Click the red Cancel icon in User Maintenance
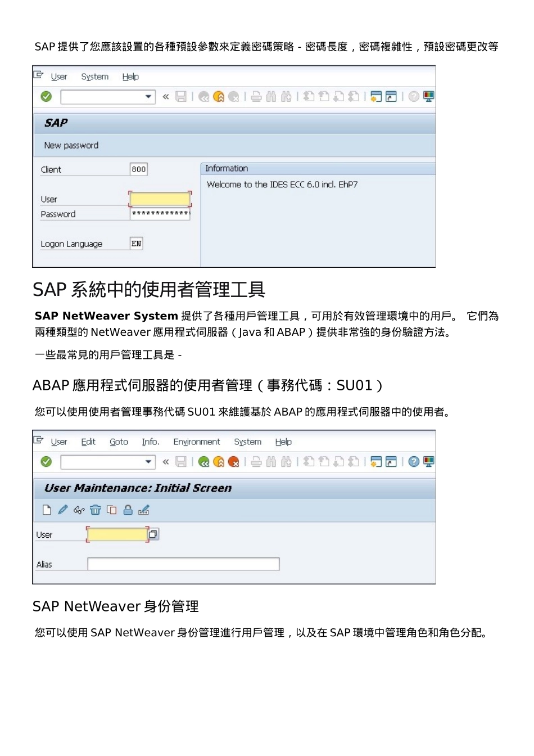The image size is (534, 756). tap(234, 462)
